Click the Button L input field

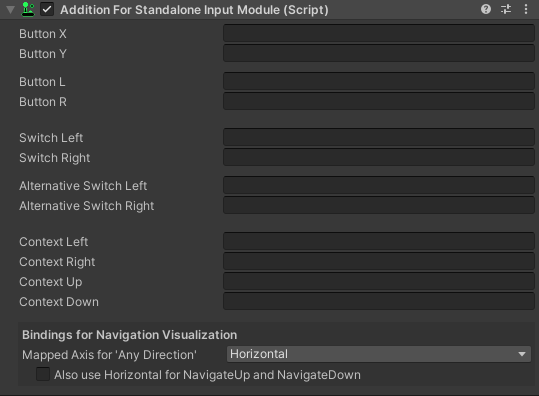(x=379, y=81)
